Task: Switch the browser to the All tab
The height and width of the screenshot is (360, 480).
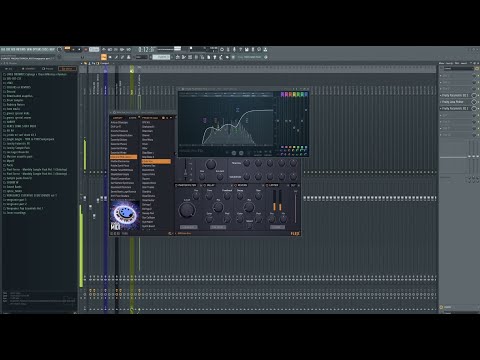Action: (9, 69)
